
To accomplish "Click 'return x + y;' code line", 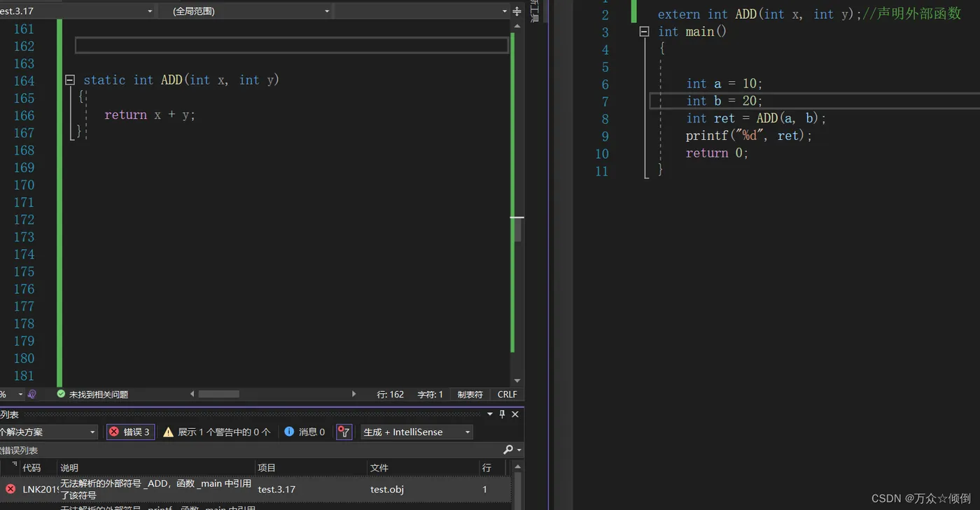I will 150,115.
